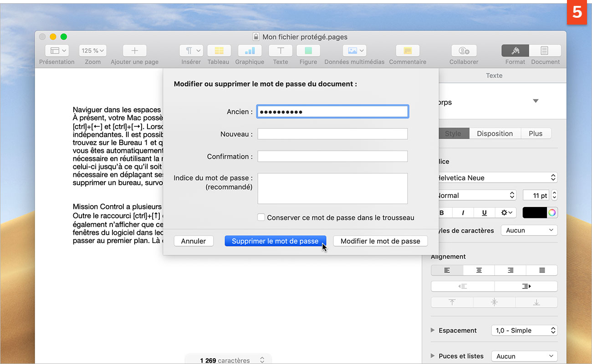Open the Puces et listes Aucun dropdown
The height and width of the screenshot is (364, 592).
pos(525,356)
